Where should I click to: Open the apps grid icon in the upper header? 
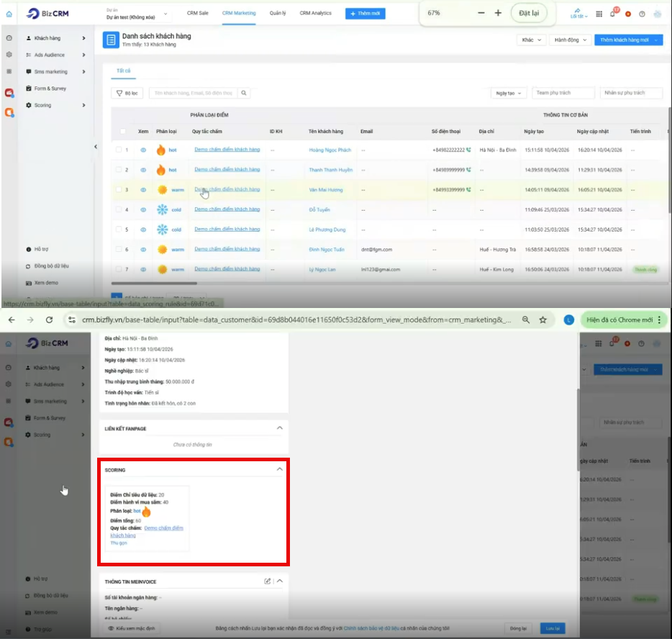(599, 14)
